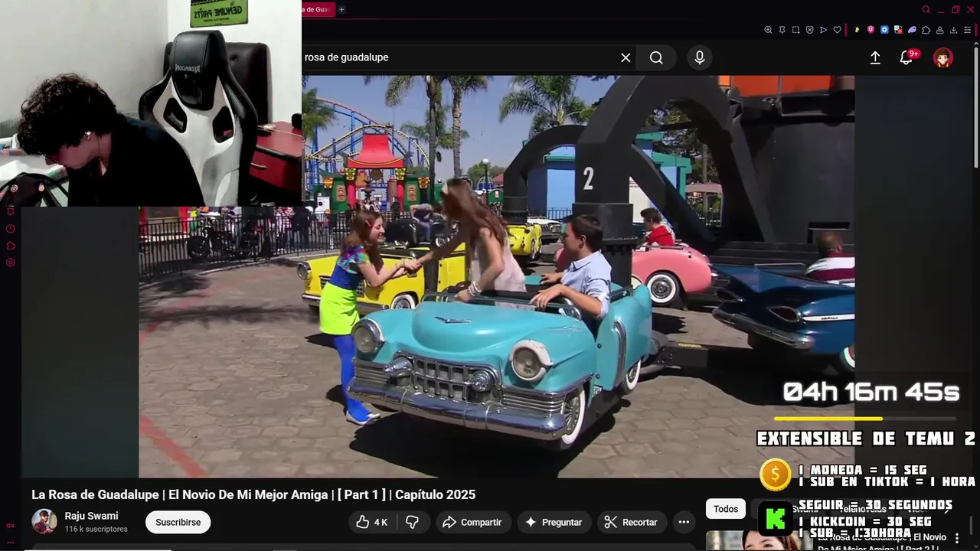Open browser downloads icon
Screen dimensions: 980x551
tap(953, 30)
